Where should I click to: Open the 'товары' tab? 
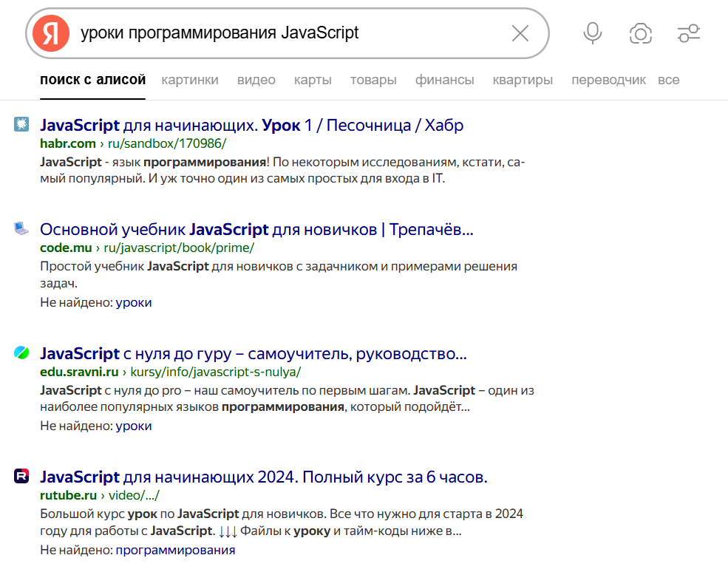(373, 80)
